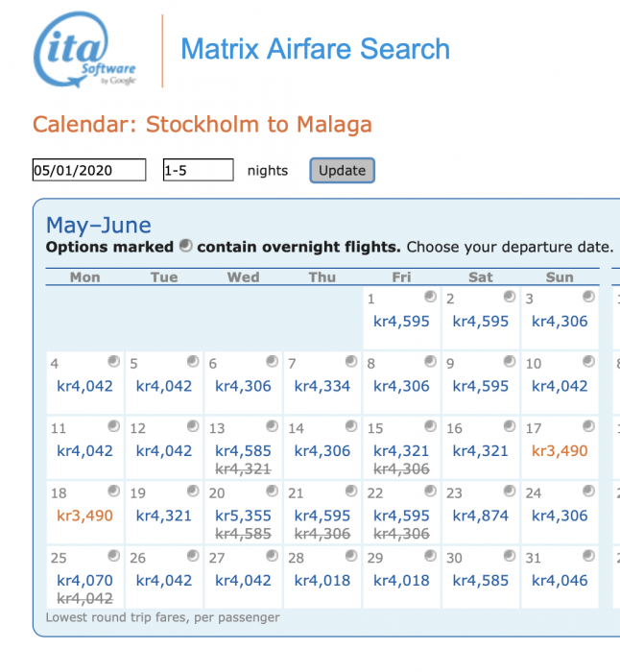Click the departure date input field
This screenshot has height=672, width=620.
[x=89, y=170]
